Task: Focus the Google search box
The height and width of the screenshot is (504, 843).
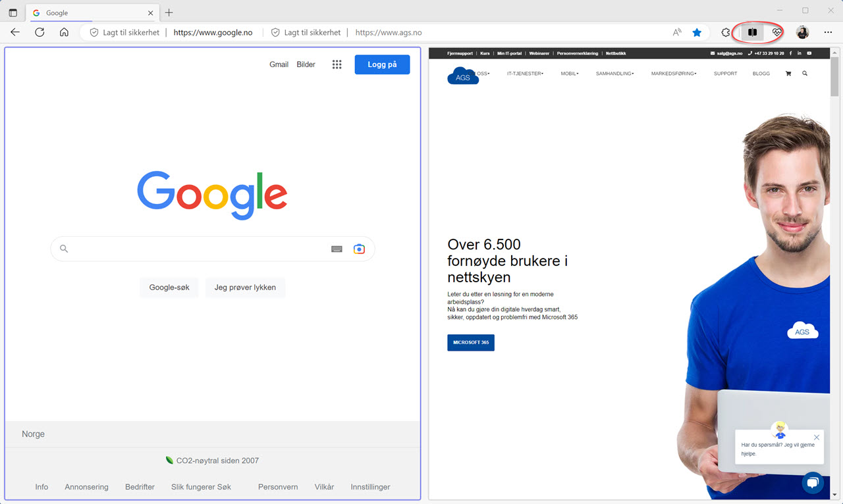Action: pos(213,249)
